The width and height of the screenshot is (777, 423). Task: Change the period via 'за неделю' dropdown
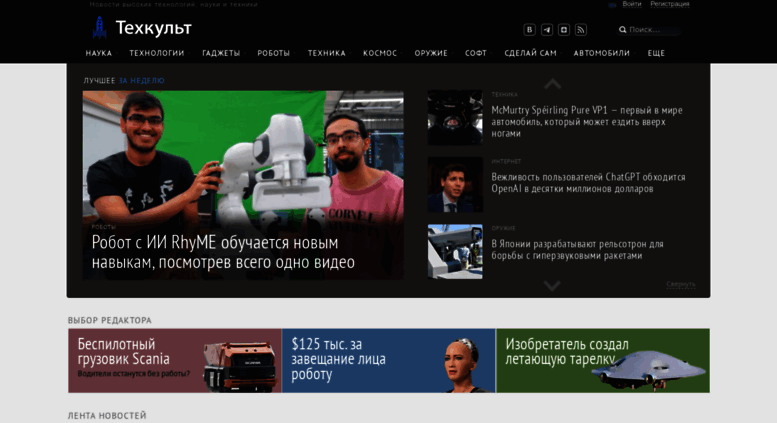(141, 80)
